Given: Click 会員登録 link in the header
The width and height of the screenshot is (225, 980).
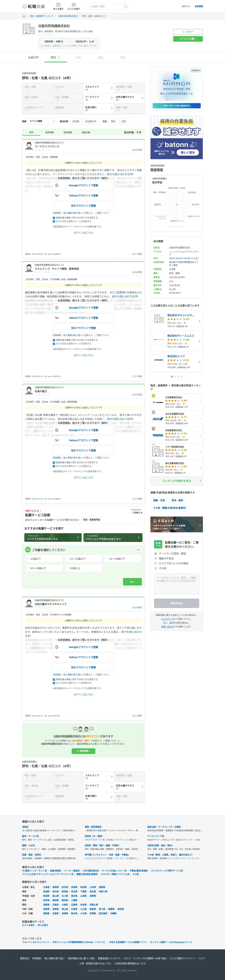Looking at the screenshot, I should 198,6.
